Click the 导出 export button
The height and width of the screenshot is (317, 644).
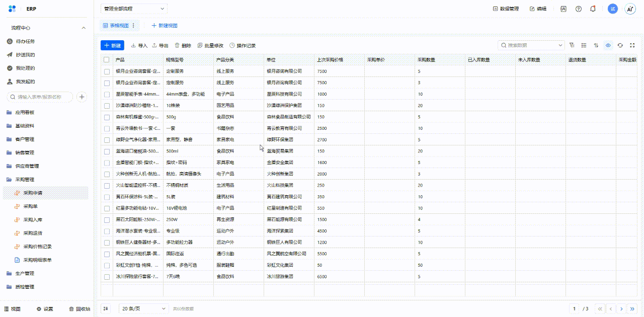(160, 45)
